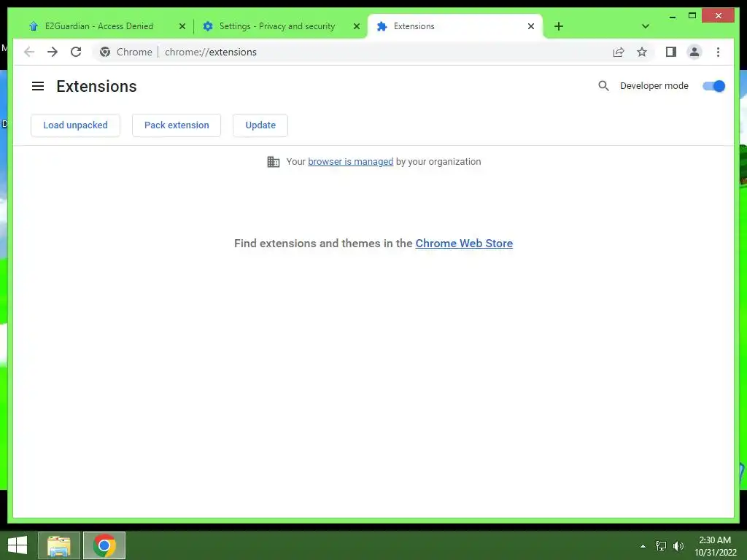Switch to the Settings - Privacy and security tab
Viewport: 747px width, 560px height.
point(276,26)
